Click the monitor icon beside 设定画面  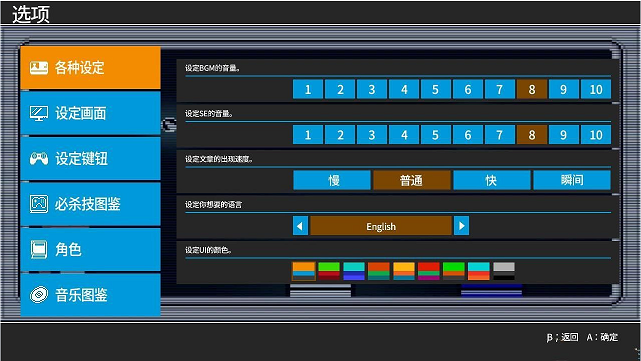(x=39, y=113)
